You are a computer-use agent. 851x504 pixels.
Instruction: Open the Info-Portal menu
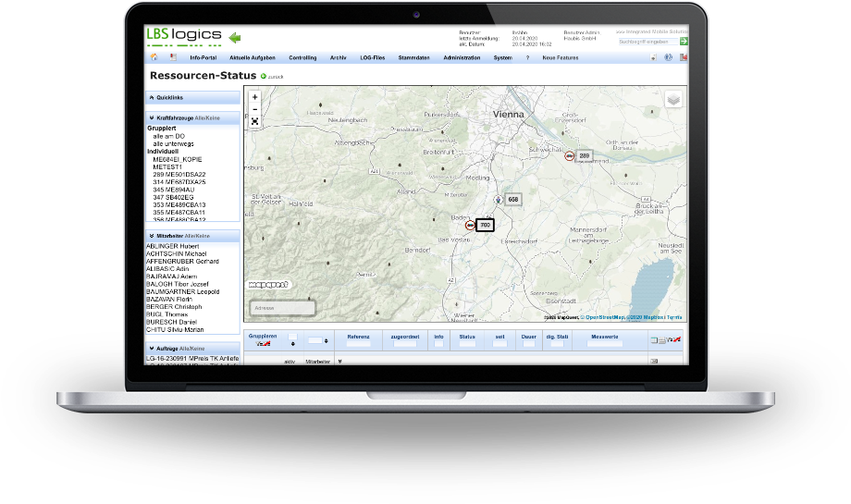[x=203, y=57]
